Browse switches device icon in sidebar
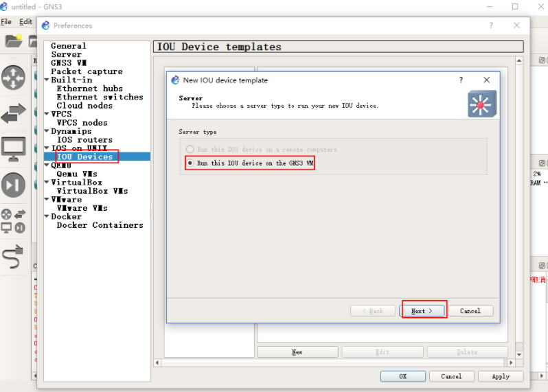The width and height of the screenshot is (548, 392). click(x=13, y=113)
